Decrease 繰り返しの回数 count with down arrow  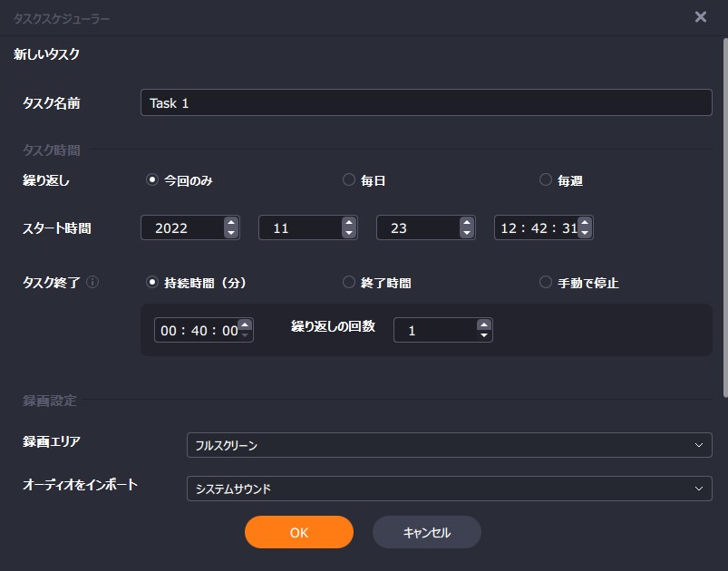point(484,335)
